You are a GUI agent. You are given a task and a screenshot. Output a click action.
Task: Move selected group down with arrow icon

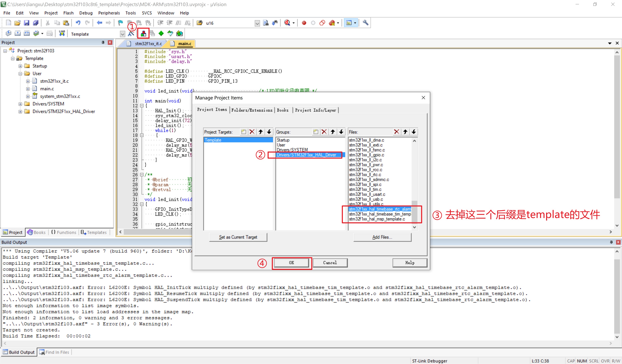(x=341, y=132)
